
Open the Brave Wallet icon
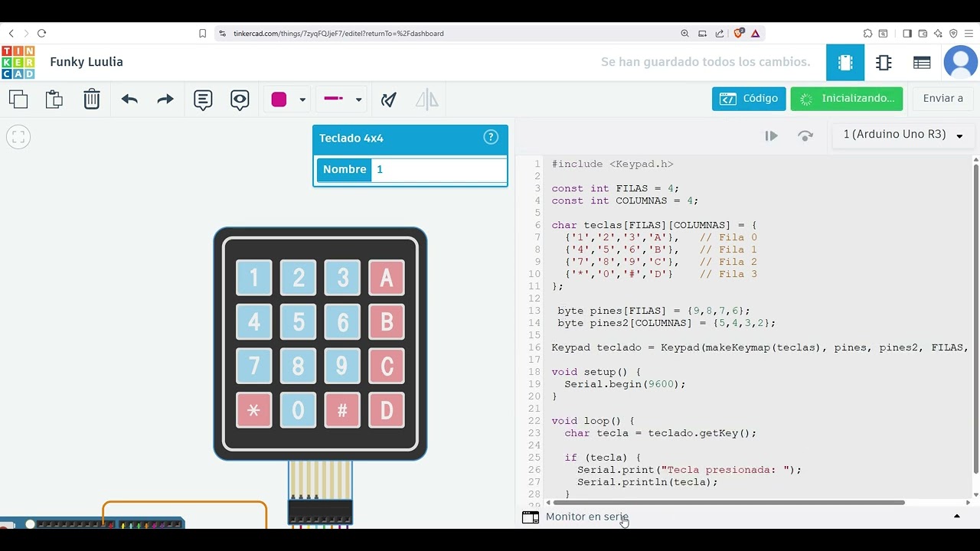point(923,34)
